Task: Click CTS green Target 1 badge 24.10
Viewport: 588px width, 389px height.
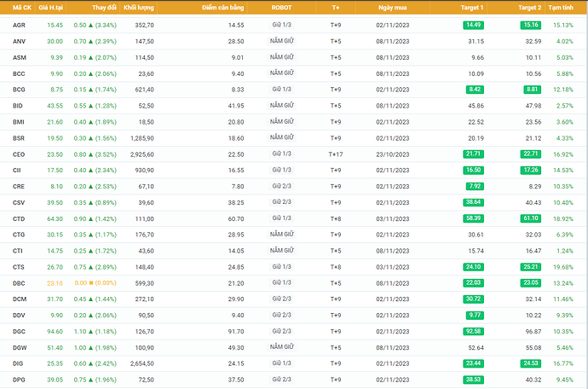Action: pyautogui.click(x=473, y=267)
